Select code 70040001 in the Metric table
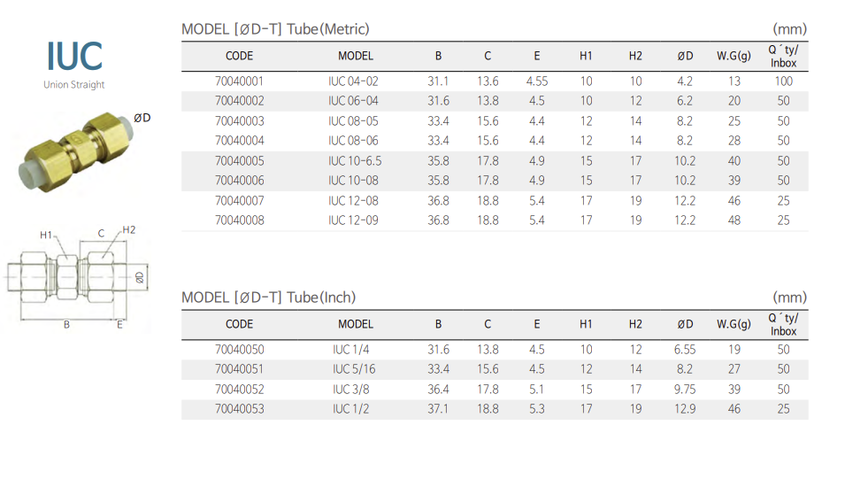 pyautogui.click(x=239, y=81)
